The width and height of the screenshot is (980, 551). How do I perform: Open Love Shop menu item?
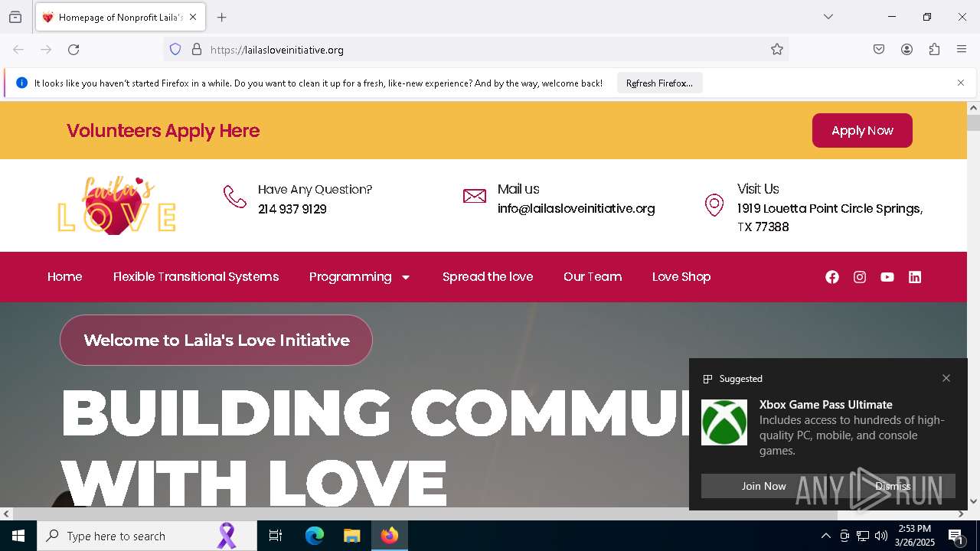(681, 277)
